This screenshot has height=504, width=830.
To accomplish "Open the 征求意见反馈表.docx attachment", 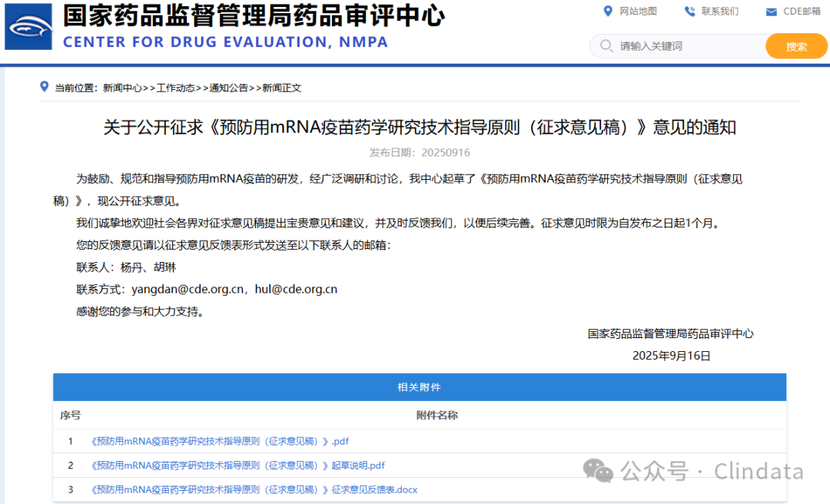I will (254, 489).
